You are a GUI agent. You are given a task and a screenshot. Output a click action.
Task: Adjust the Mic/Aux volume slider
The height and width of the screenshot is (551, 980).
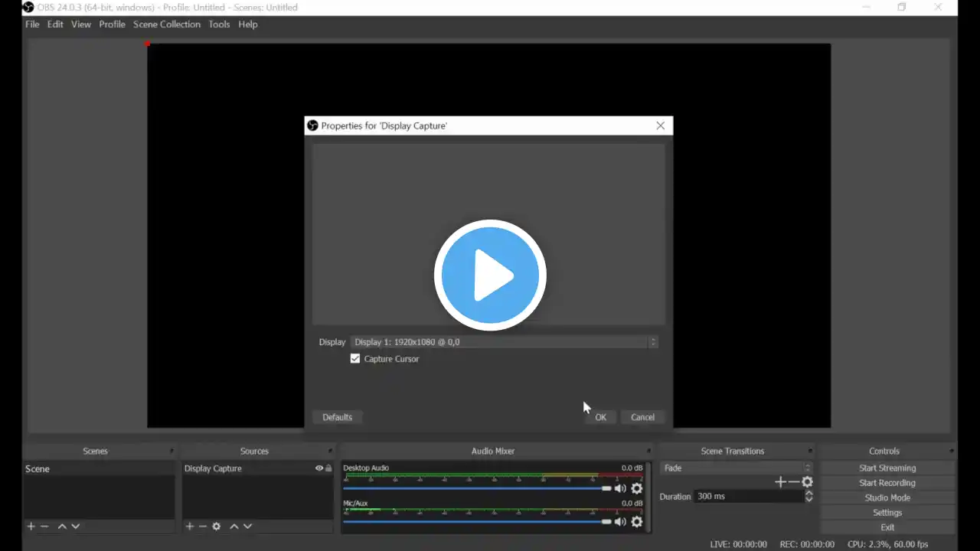478,522
